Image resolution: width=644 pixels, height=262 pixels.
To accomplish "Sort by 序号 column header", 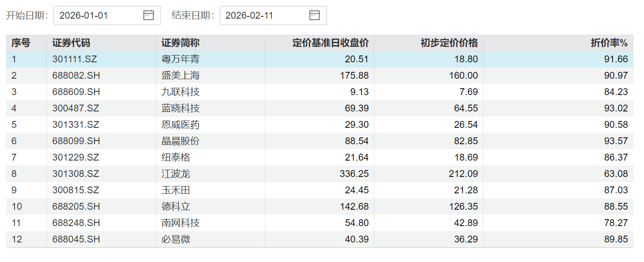I will (21, 43).
